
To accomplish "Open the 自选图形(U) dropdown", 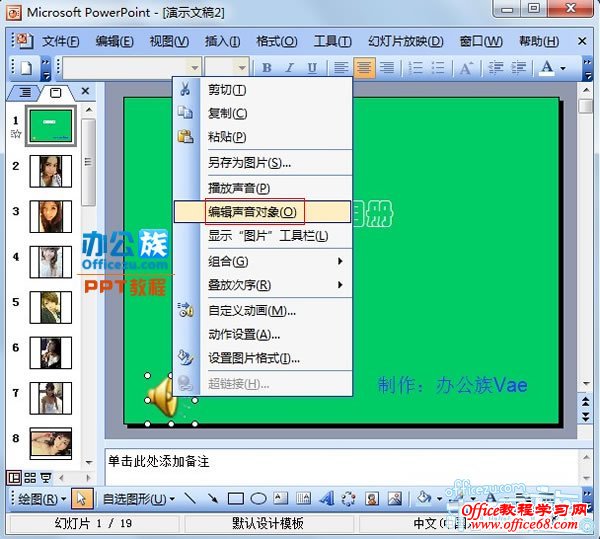I will 139,499.
